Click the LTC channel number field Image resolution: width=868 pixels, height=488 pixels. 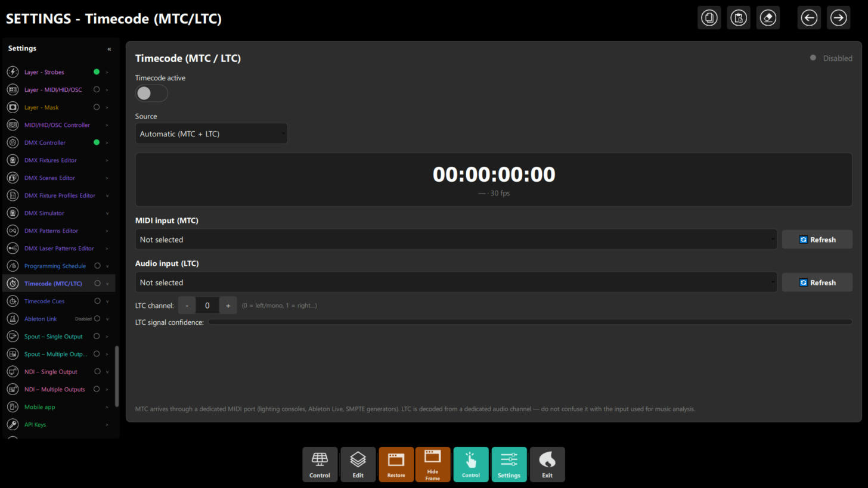click(x=207, y=306)
